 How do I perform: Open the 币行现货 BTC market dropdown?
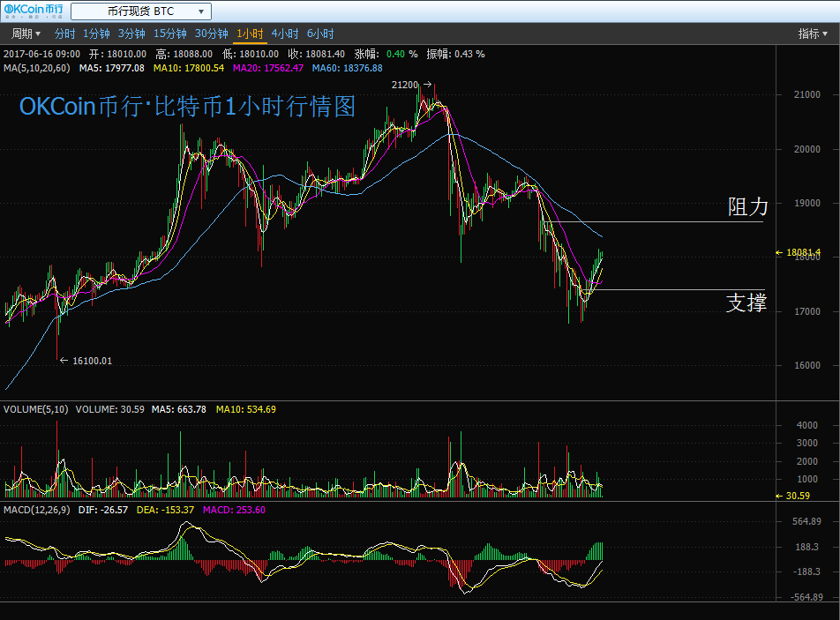141,11
